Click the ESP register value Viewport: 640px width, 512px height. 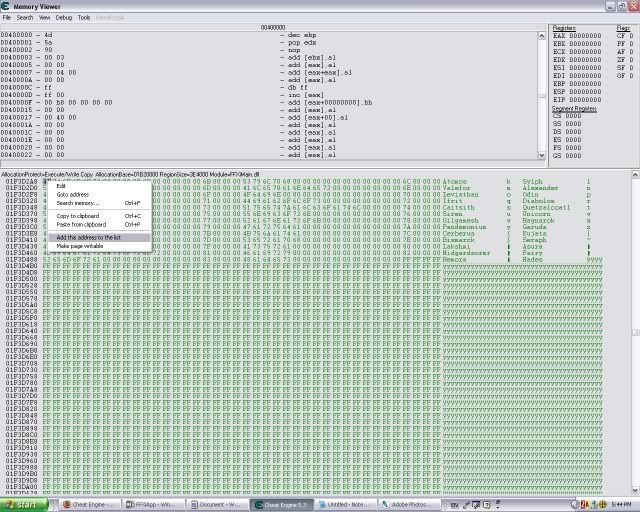(585, 91)
